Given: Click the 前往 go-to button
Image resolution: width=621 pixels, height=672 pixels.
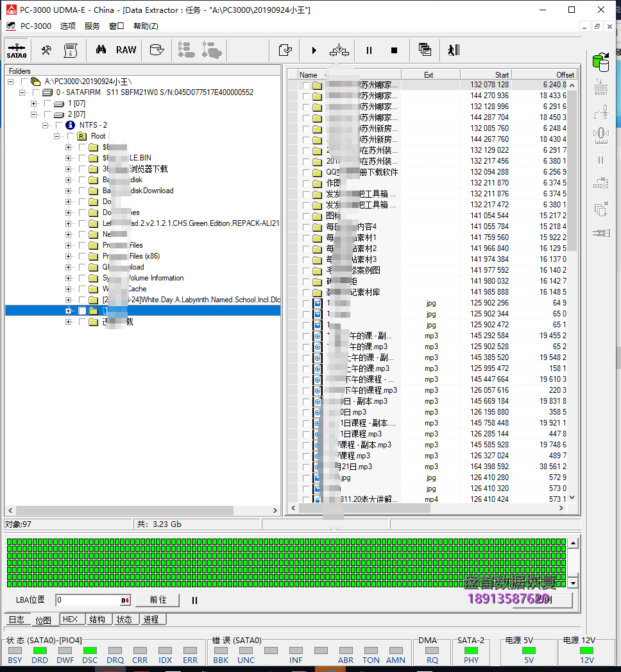Looking at the screenshot, I should [x=158, y=600].
